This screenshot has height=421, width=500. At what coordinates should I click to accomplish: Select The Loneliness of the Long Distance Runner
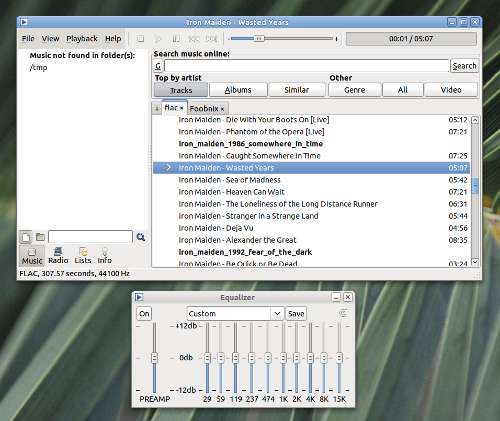[x=311, y=204]
